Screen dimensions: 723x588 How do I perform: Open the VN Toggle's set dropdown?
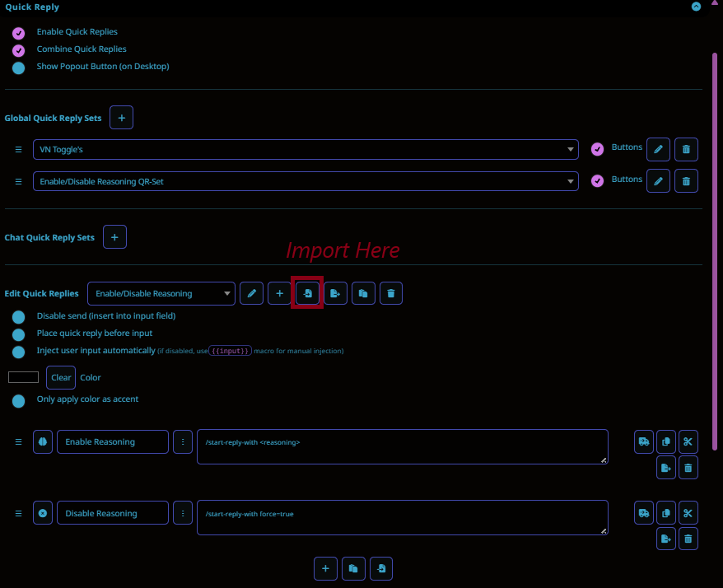[306, 149]
